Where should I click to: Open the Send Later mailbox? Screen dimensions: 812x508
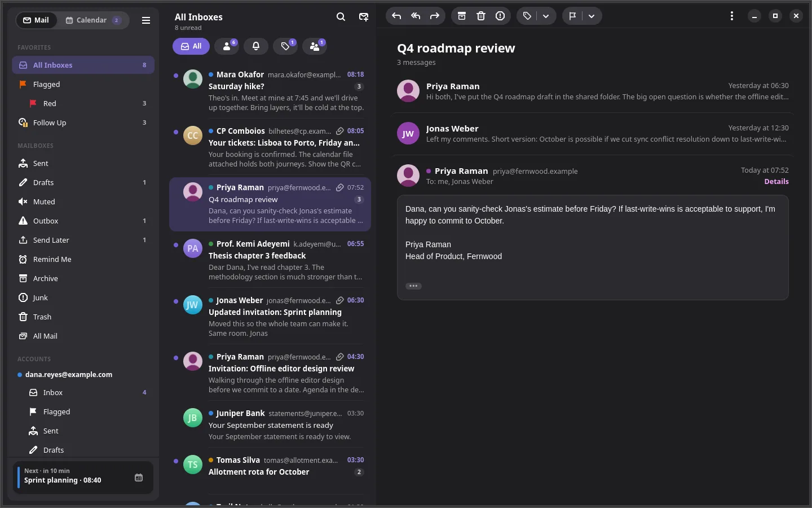tap(83, 240)
